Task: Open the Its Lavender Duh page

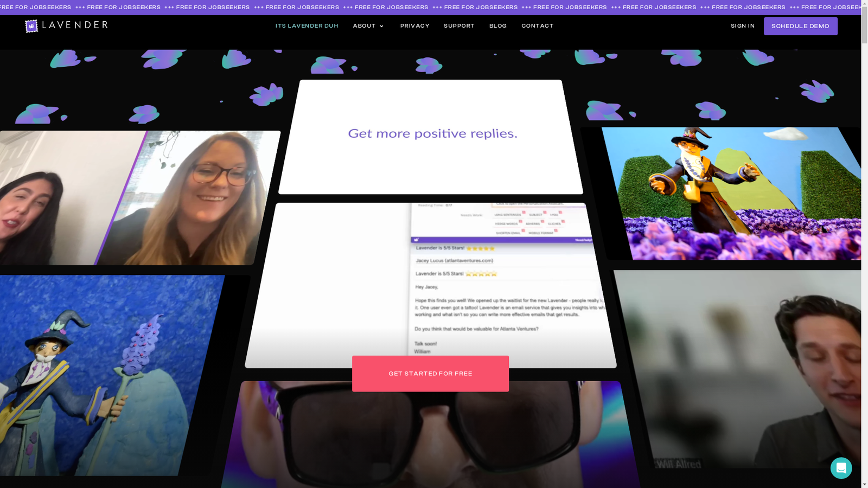Action: point(307,26)
